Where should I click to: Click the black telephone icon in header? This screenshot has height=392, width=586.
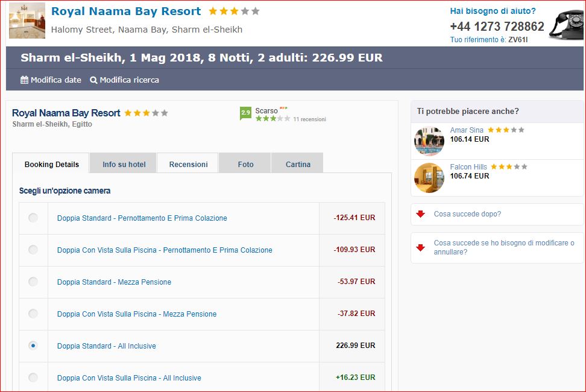click(567, 25)
